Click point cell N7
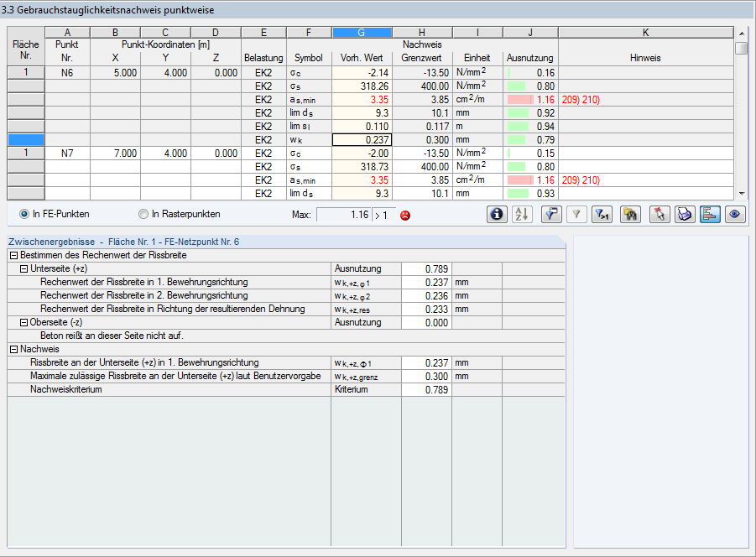Image resolution: width=756 pixels, height=557 pixels. (x=67, y=154)
